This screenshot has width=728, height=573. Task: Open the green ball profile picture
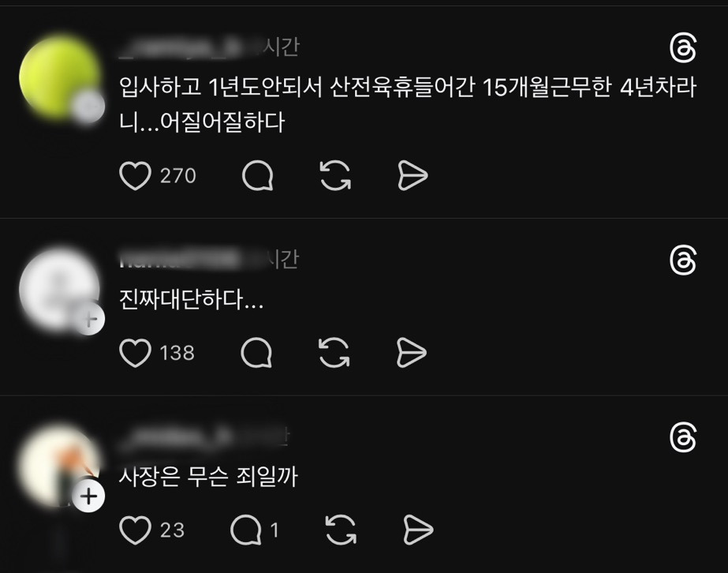pos(59,78)
